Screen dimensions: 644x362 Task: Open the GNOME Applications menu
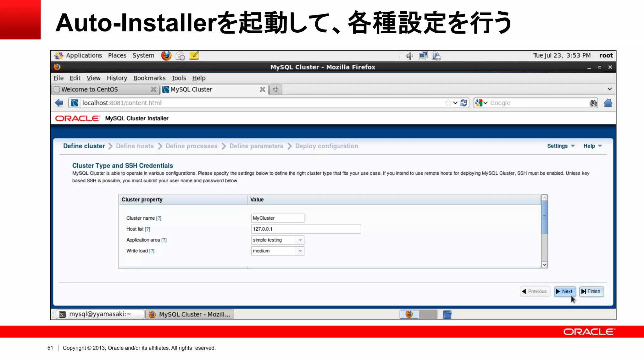pos(78,56)
